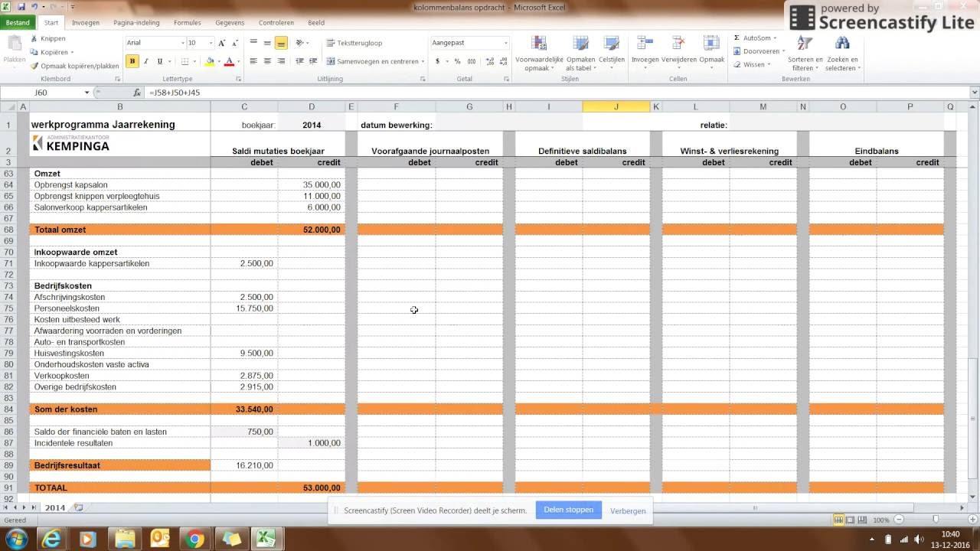Click the thousands separator (000) icon
The height and width of the screenshot is (551, 980).
[x=470, y=61]
